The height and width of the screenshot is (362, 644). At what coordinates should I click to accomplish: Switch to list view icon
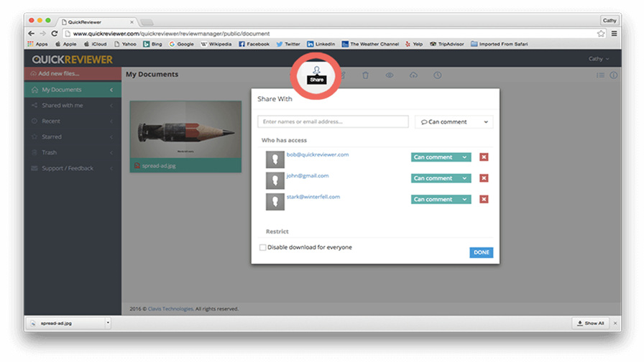600,75
